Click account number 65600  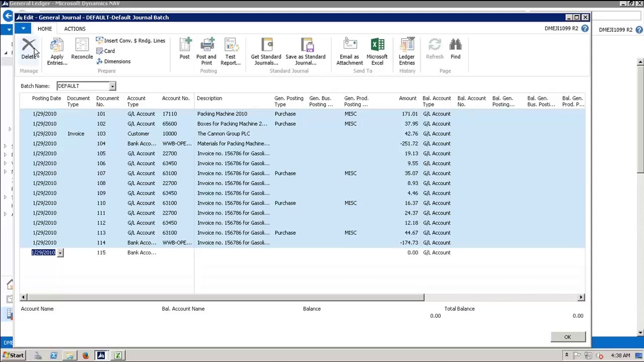point(170,124)
